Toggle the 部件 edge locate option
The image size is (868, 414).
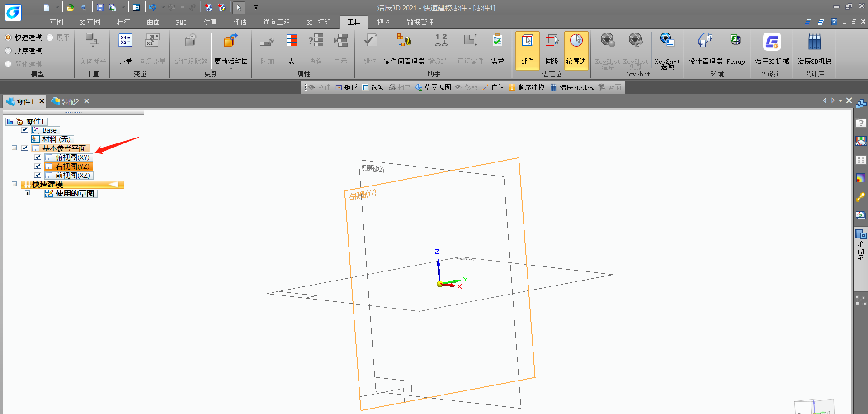pos(528,50)
